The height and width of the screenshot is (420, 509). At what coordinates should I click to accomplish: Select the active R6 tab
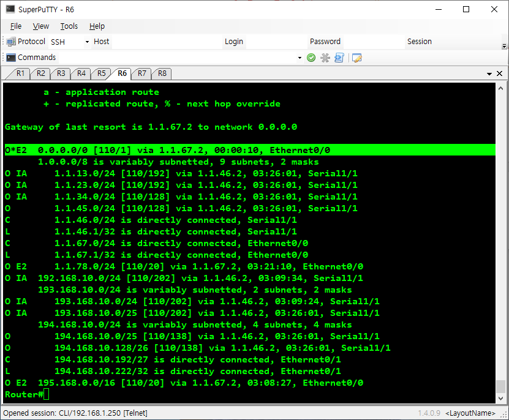(x=122, y=73)
